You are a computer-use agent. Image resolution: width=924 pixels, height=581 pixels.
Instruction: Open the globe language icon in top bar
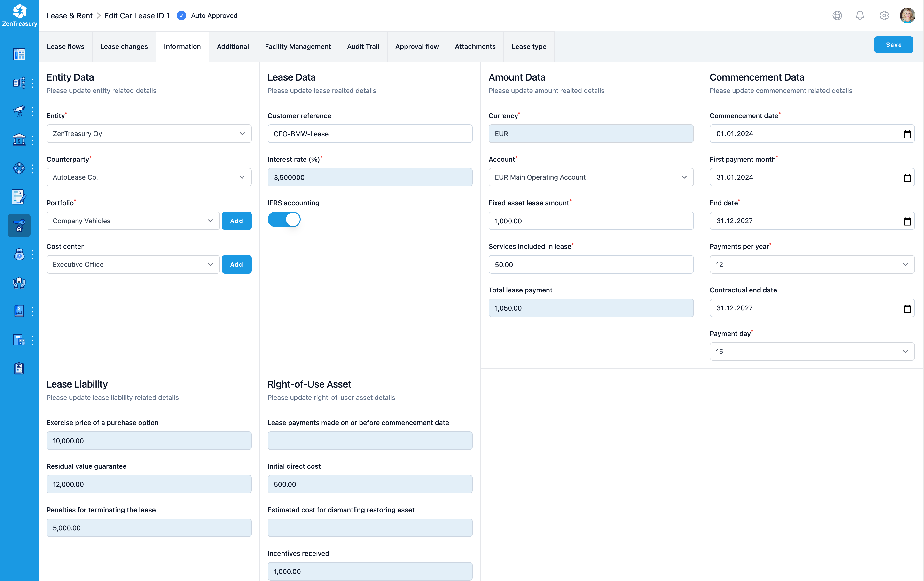pos(837,15)
